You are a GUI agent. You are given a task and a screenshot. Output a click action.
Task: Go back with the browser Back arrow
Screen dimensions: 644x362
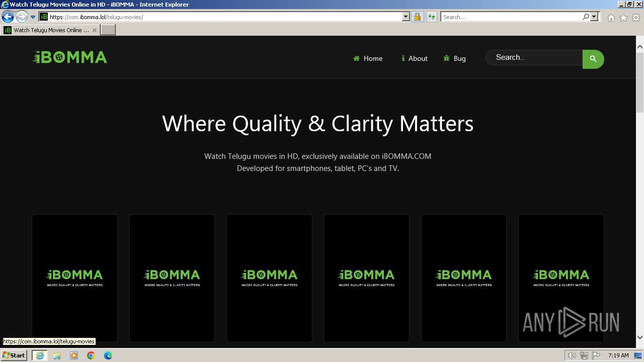8,17
